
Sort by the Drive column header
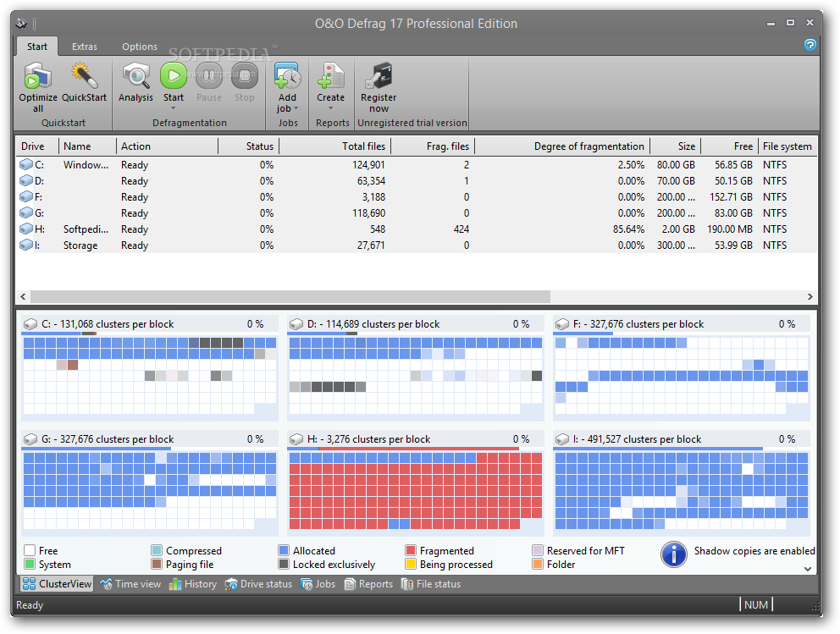click(x=37, y=146)
